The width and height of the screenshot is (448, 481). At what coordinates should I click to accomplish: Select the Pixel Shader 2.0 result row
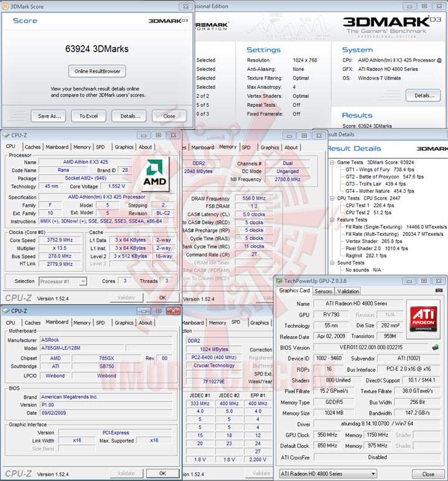coord(377,248)
